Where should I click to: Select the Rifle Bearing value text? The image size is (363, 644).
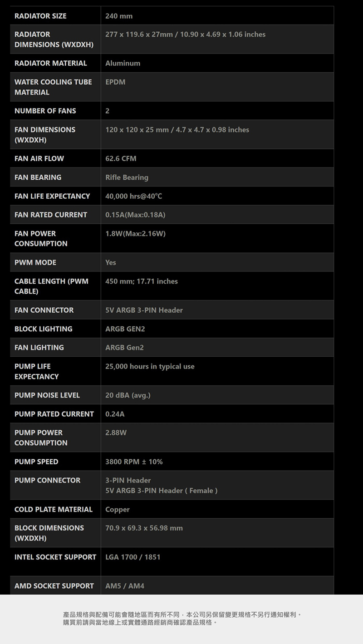pyautogui.click(x=127, y=177)
